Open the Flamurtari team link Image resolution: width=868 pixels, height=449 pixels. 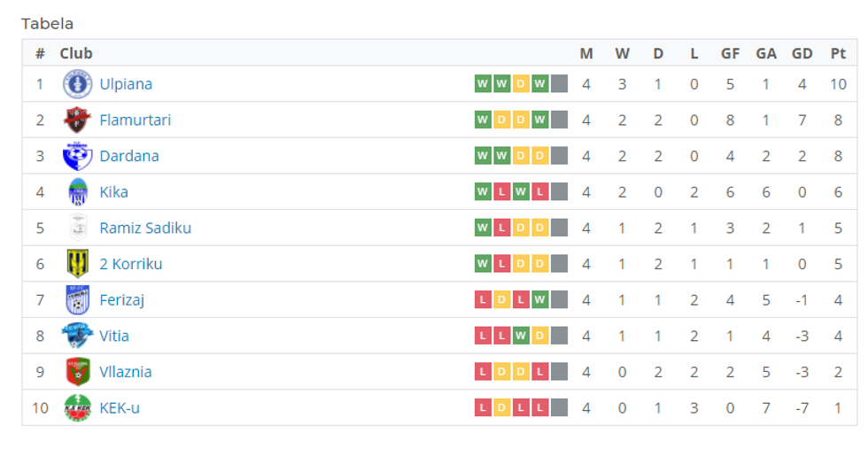(x=136, y=120)
